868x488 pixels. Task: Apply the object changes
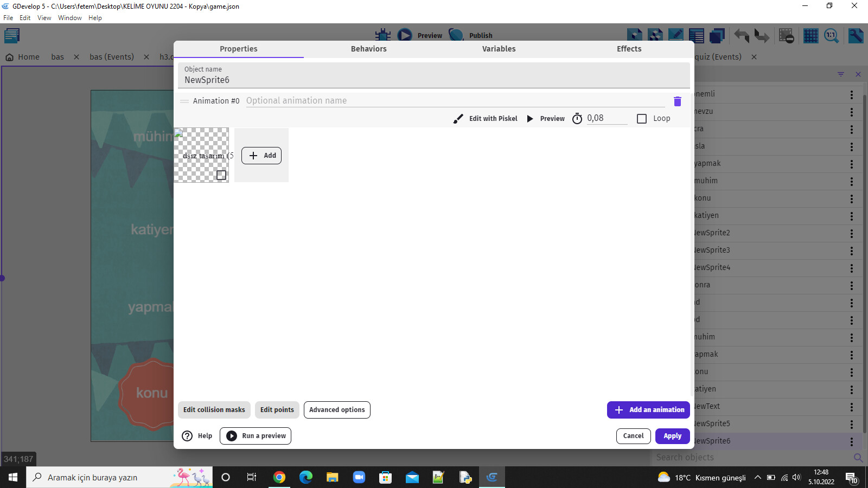pyautogui.click(x=672, y=436)
